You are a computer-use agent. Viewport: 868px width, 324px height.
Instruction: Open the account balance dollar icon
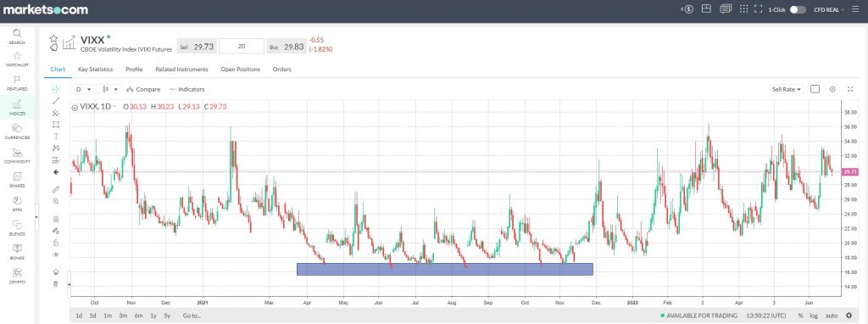coord(687,9)
